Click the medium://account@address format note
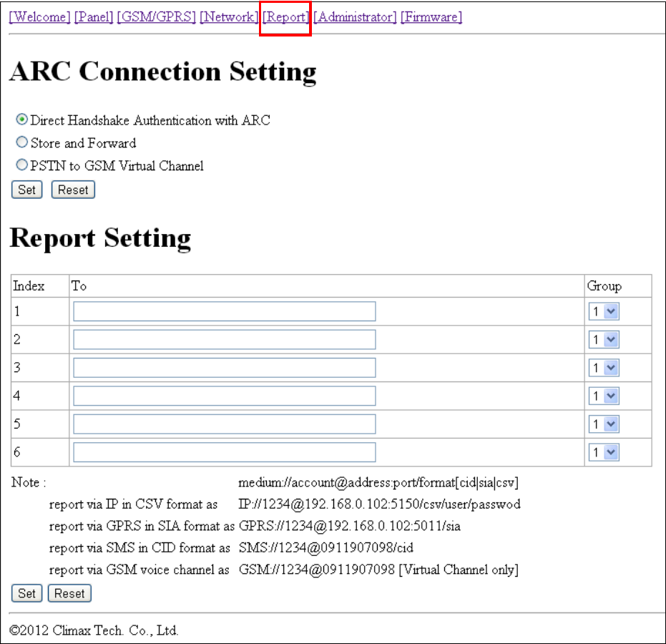 [378, 482]
